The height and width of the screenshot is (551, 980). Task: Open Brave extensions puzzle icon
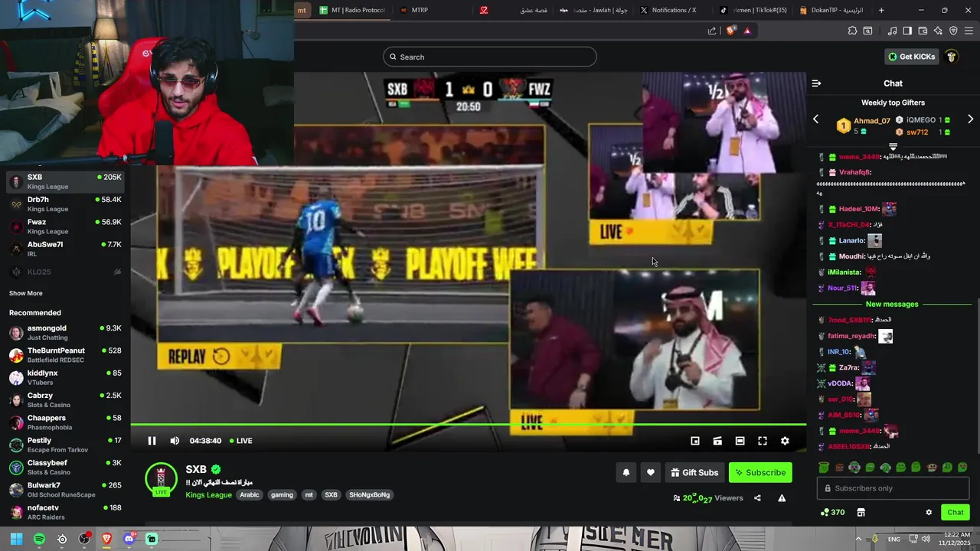852,31
